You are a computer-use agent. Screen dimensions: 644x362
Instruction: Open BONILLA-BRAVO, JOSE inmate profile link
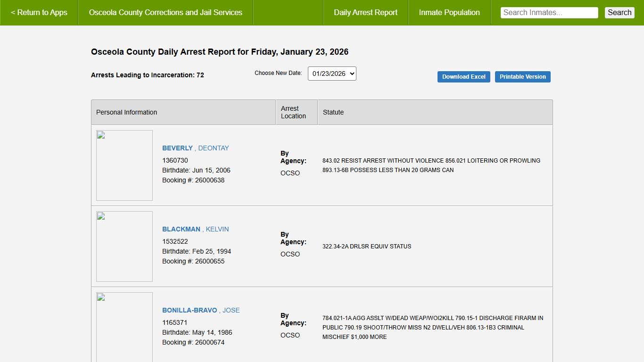coord(201,310)
